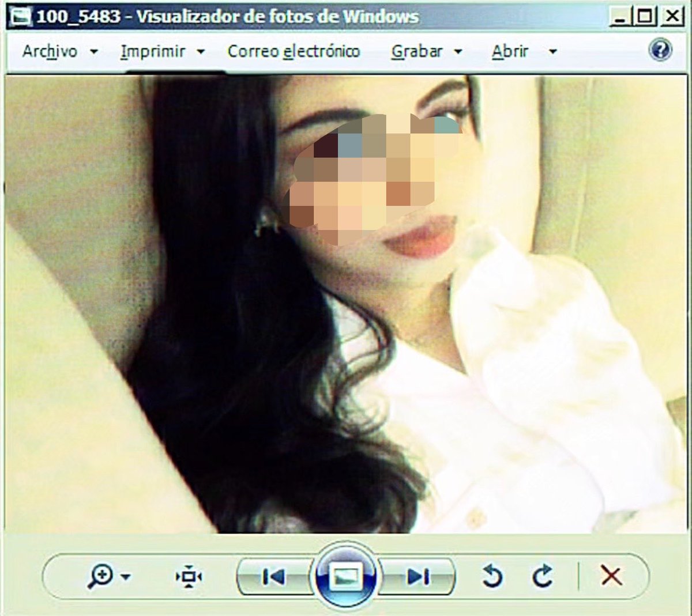Rotate the photo counterclockwise
The image size is (692, 616).
point(492,576)
